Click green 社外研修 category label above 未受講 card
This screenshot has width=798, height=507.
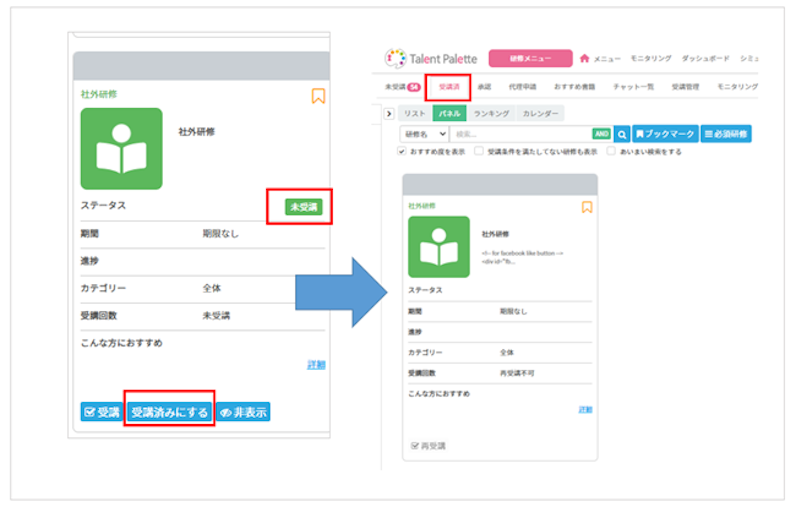click(x=99, y=94)
